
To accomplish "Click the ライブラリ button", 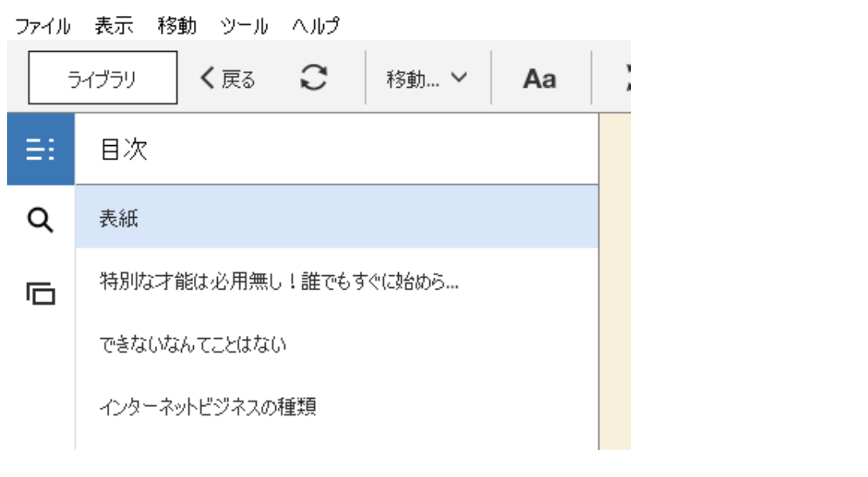I will pos(103,77).
